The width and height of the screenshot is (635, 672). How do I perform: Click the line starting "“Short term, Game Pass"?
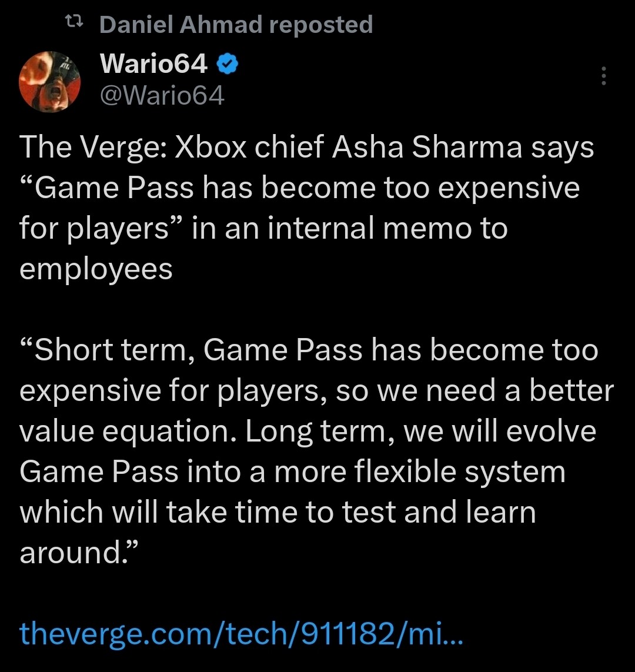pos(309,350)
